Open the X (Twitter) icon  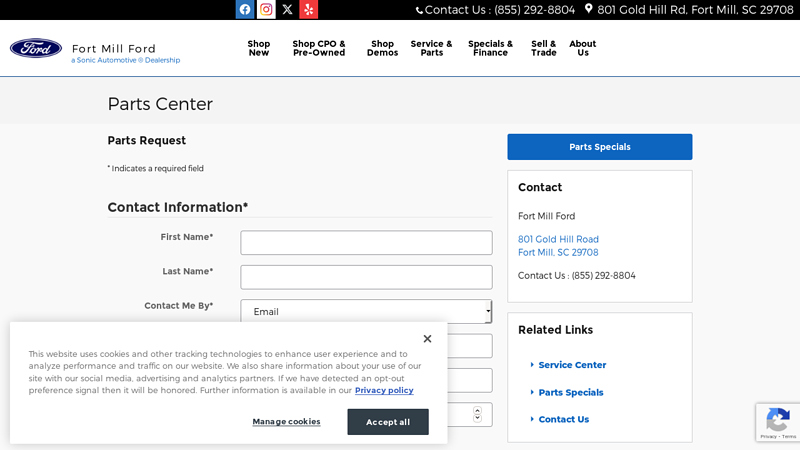tap(287, 10)
